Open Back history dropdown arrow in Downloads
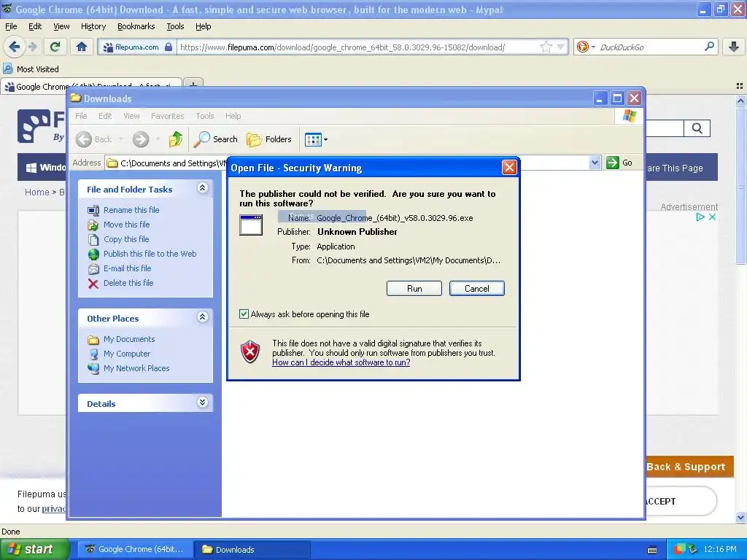 (x=120, y=139)
